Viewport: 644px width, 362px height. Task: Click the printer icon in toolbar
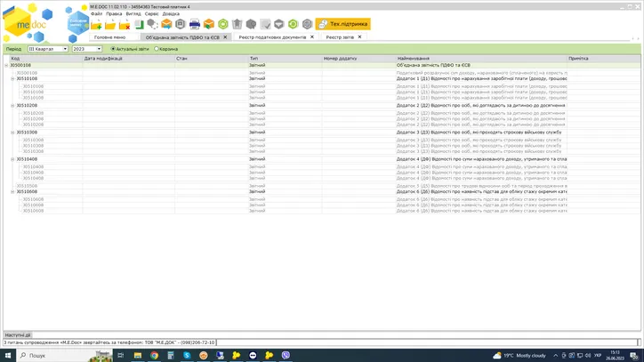(194, 25)
